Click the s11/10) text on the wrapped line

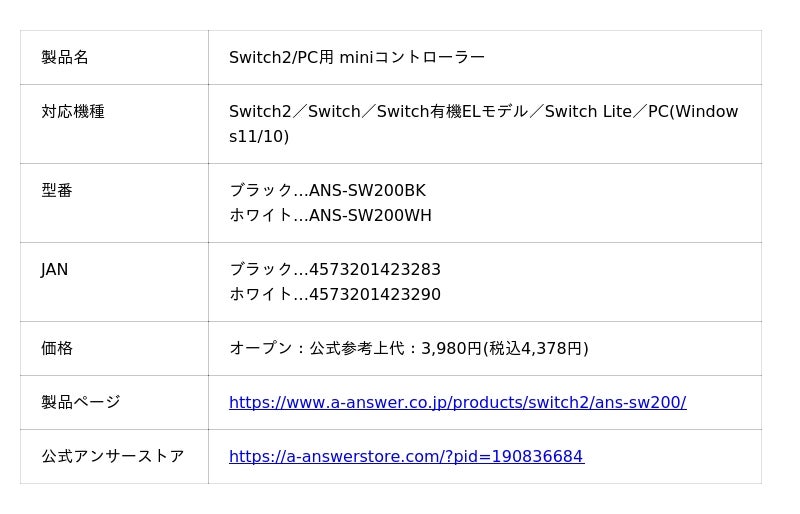coord(259,136)
